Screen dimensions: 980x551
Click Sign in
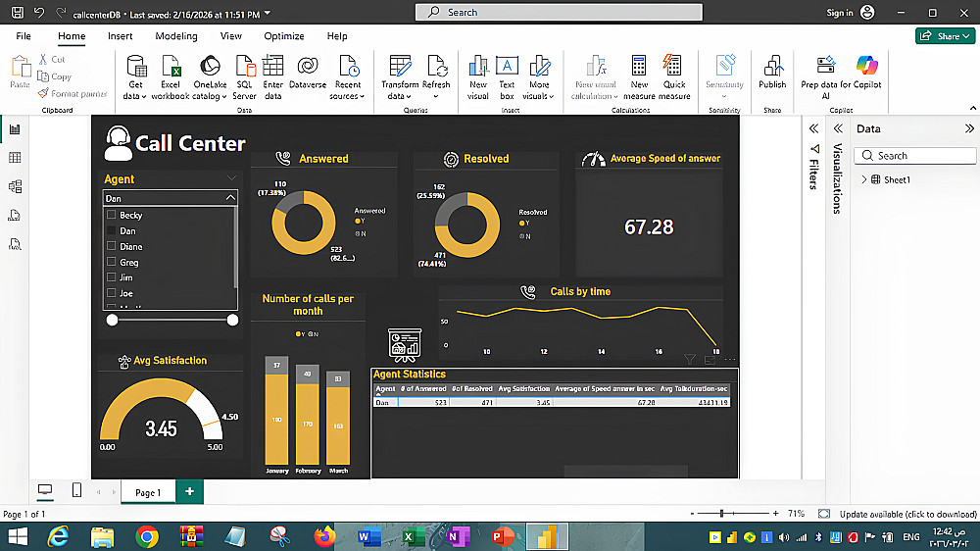click(850, 13)
